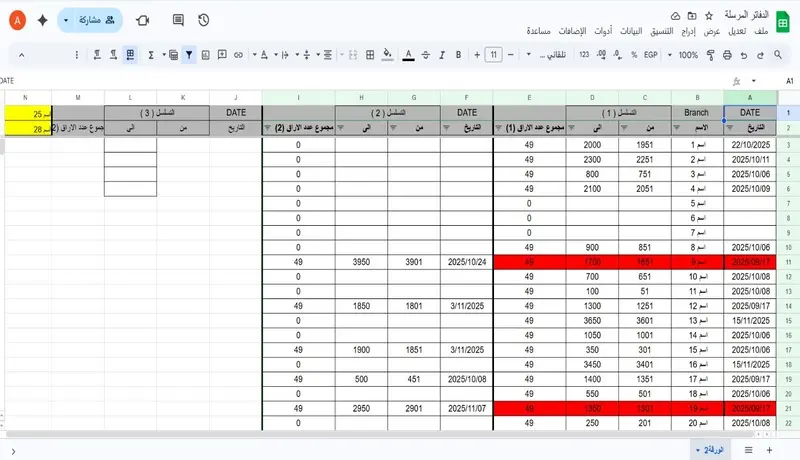
Task: Open horizontal align options
Action: (x=328, y=55)
